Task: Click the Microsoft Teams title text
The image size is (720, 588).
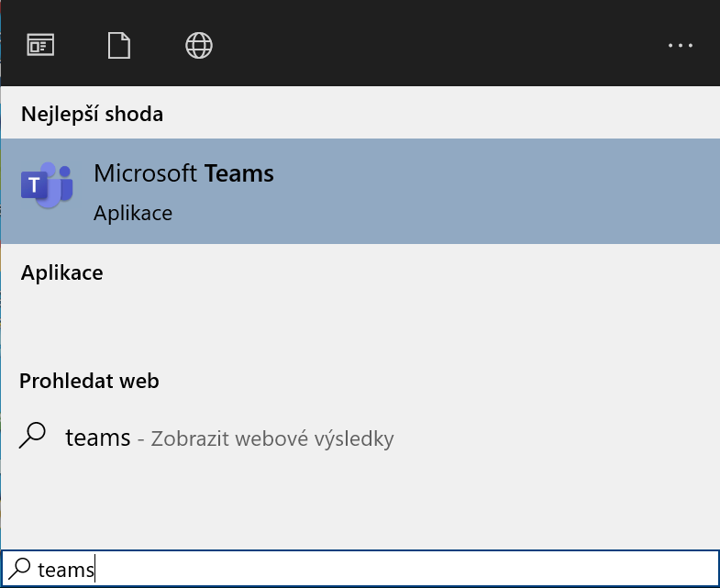Action: 183,173
